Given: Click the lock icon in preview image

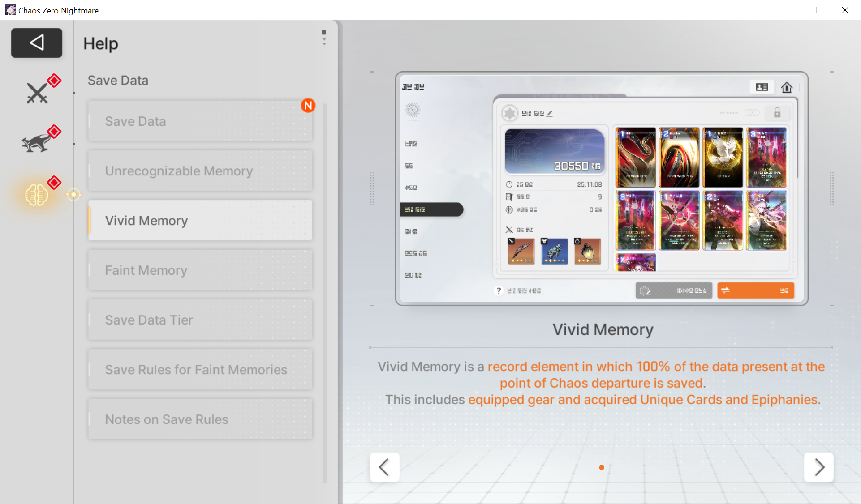Looking at the screenshot, I should (777, 113).
